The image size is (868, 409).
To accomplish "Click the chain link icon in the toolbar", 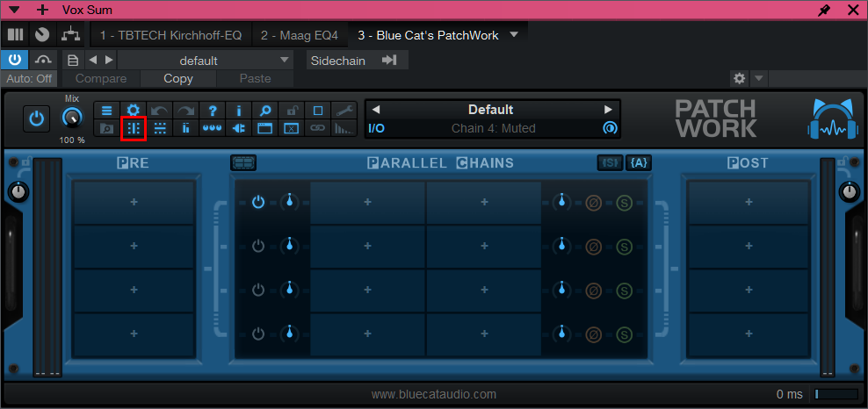I will point(318,128).
